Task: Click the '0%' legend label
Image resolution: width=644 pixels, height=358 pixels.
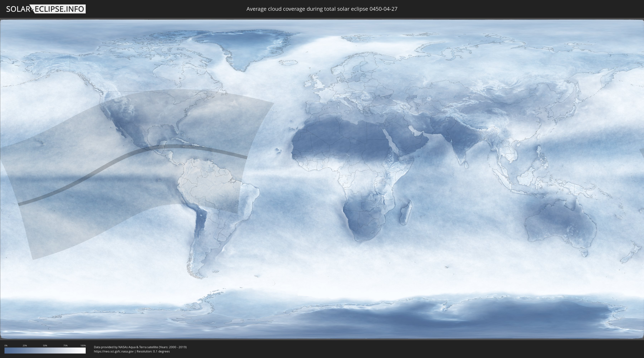Action: click(x=6, y=345)
